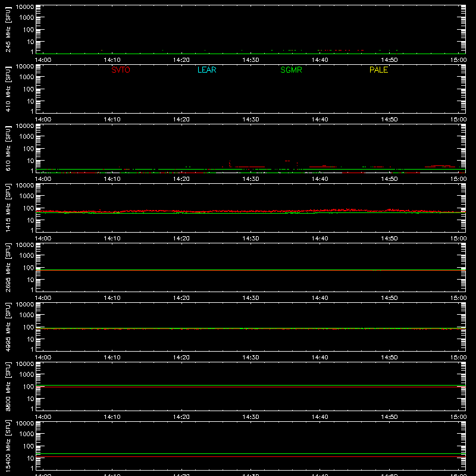Click 15:00 time label below 8800 MHz panel
This screenshot has height=476, width=476.
coord(458,417)
